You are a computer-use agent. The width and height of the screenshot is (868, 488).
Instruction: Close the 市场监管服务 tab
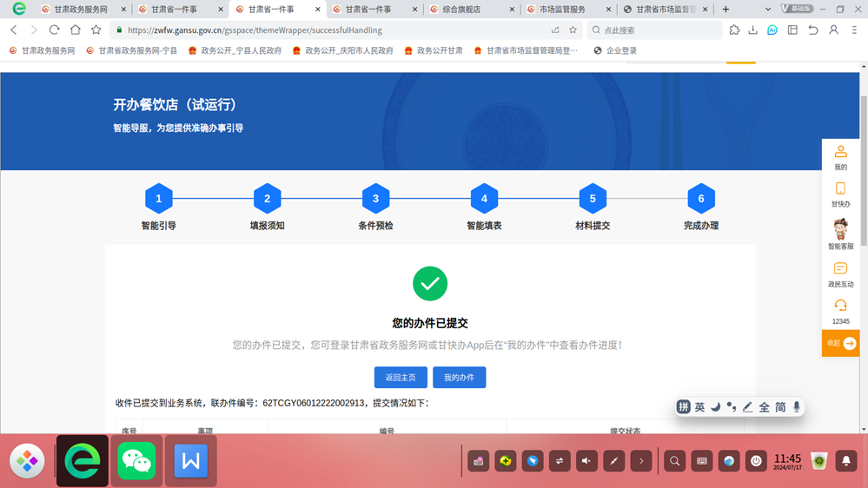click(x=608, y=10)
